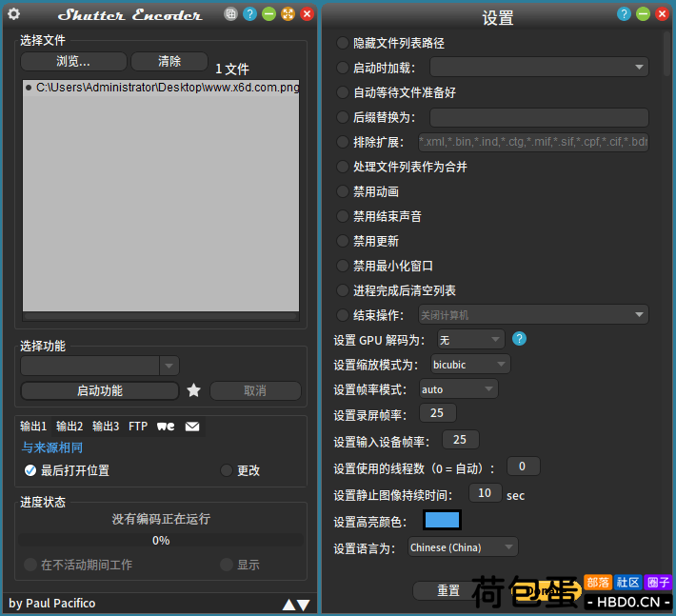The height and width of the screenshot is (616, 676).
Task: Click the 设置 window vertical scrollbar
Action: coord(666,54)
